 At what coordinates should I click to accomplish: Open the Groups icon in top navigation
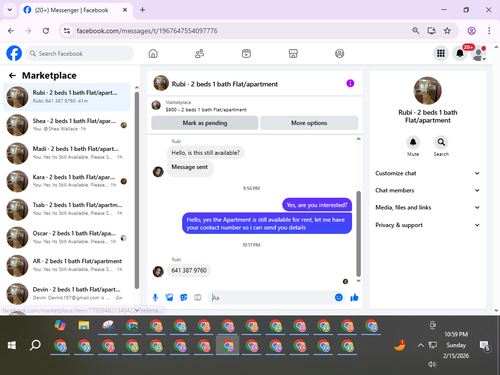coord(339,53)
